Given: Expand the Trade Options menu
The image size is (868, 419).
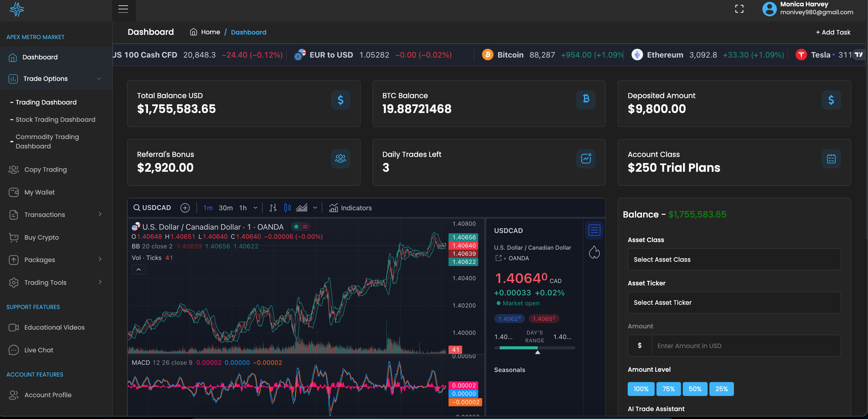Looking at the screenshot, I should (x=56, y=78).
